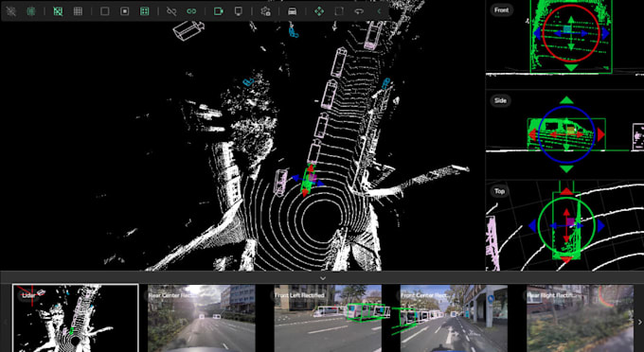Click the broken chain unlink icon
Screen dimensions: 644x352
click(171, 11)
